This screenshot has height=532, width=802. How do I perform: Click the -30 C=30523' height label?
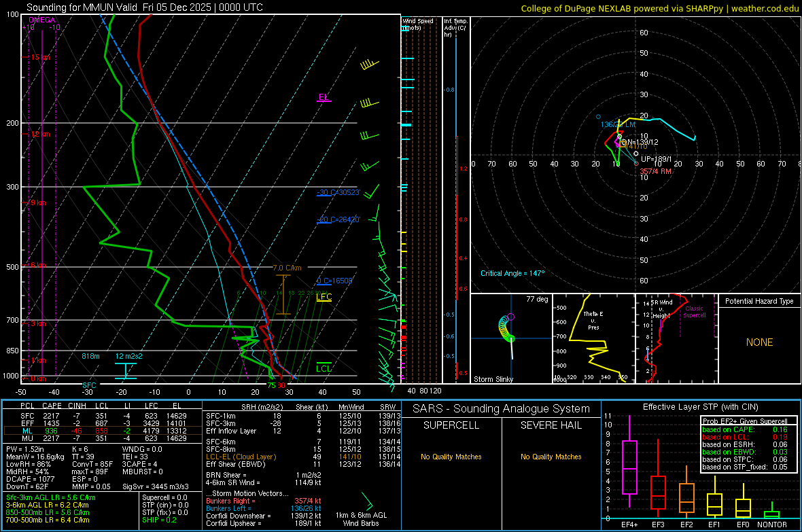[338, 192]
